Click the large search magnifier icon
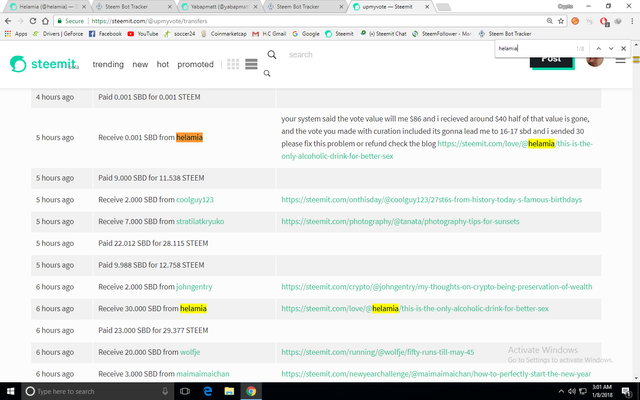This screenshot has width=640, height=400. coord(272,55)
